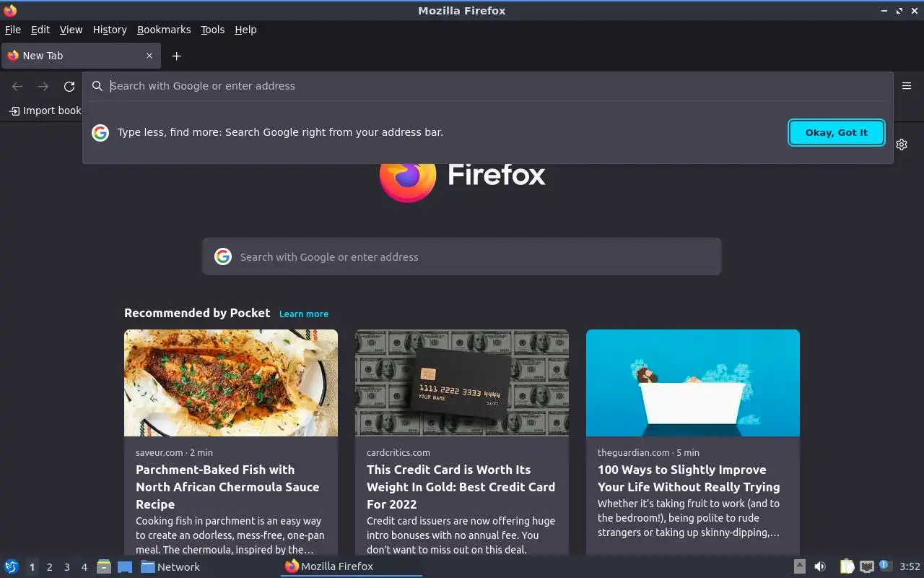
Task: Open 100 Ways to Slightly Improve headline
Action: [x=689, y=478]
